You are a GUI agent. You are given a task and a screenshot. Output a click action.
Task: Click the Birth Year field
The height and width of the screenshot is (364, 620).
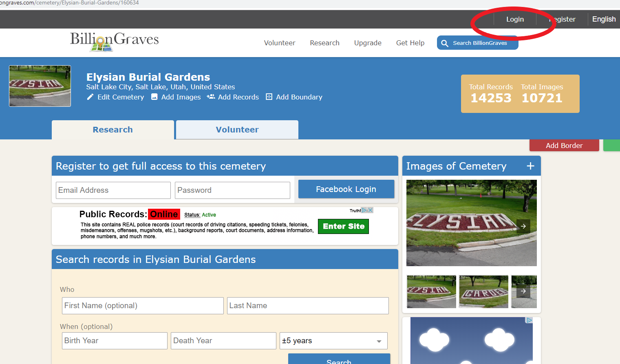[115, 341]
